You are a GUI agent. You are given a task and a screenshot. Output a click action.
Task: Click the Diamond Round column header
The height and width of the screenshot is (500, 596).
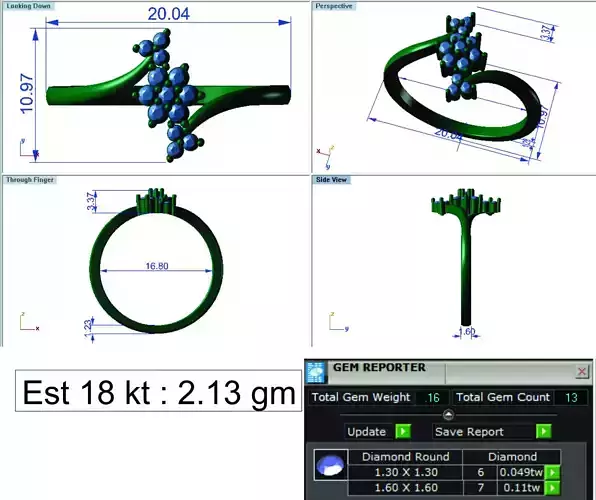click(406, 457)
